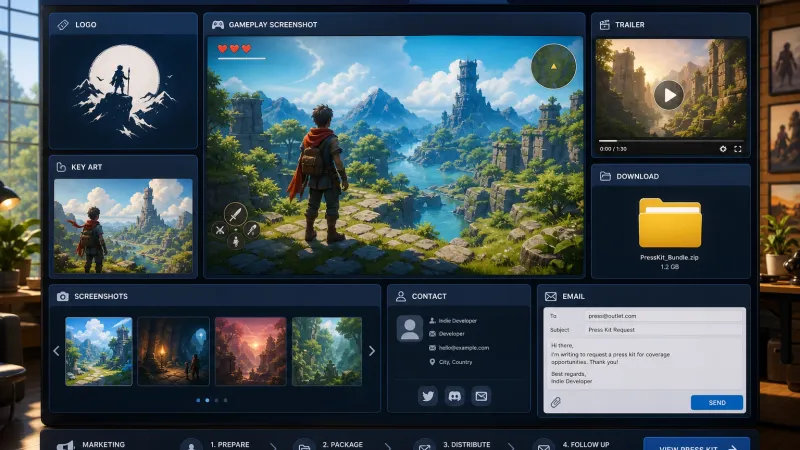Seek on the trailer progress bar
The image size is (800, 450).
coord(671,140)
